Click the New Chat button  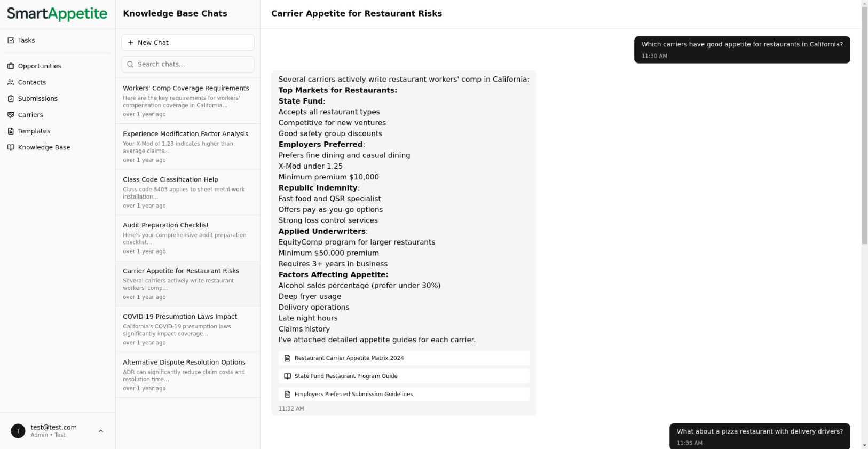coord(187,42)
